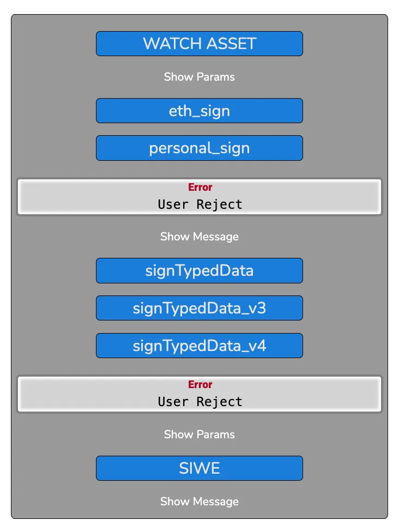
Task: Click the User Reject text in the bottom error panel
Action: [199, 402]
